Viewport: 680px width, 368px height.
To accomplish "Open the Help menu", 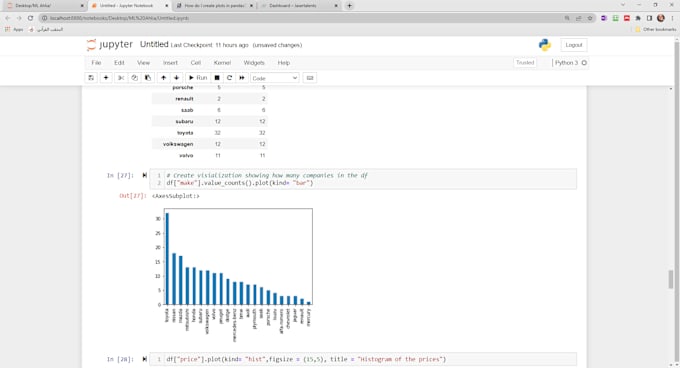I will [x=284, y=63].
